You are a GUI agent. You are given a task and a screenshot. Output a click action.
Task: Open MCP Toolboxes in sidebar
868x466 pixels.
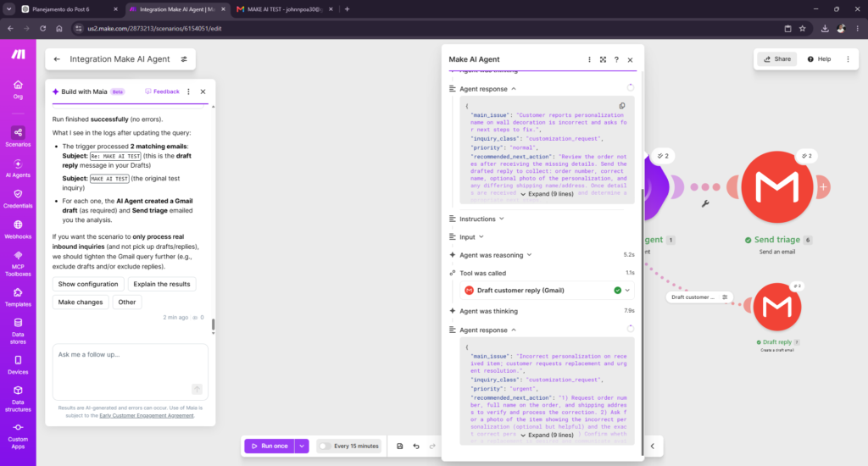coord(18,264)
